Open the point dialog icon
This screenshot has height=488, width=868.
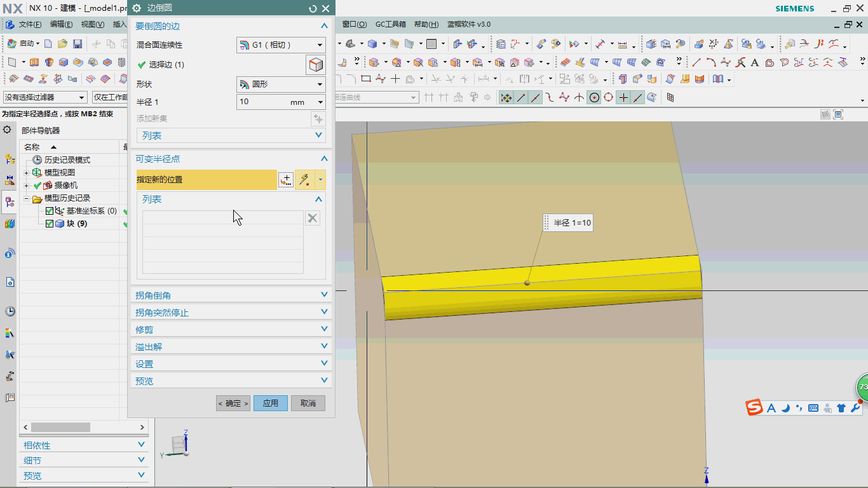pos(286,180)
